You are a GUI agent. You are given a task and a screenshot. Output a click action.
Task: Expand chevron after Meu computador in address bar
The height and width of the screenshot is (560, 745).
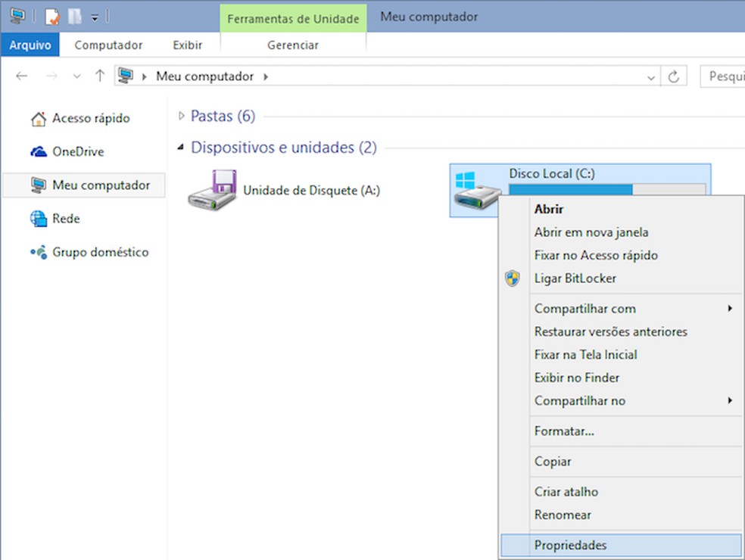click(266, 76)
